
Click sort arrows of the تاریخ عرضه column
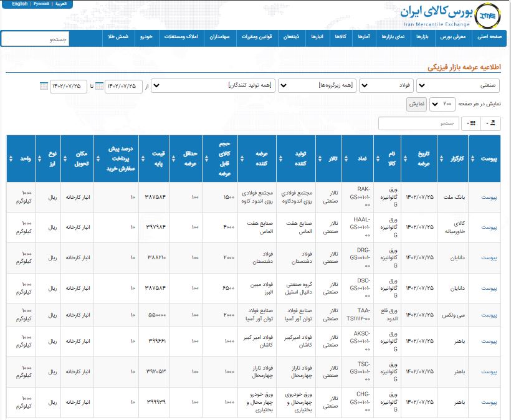[405, 159]
